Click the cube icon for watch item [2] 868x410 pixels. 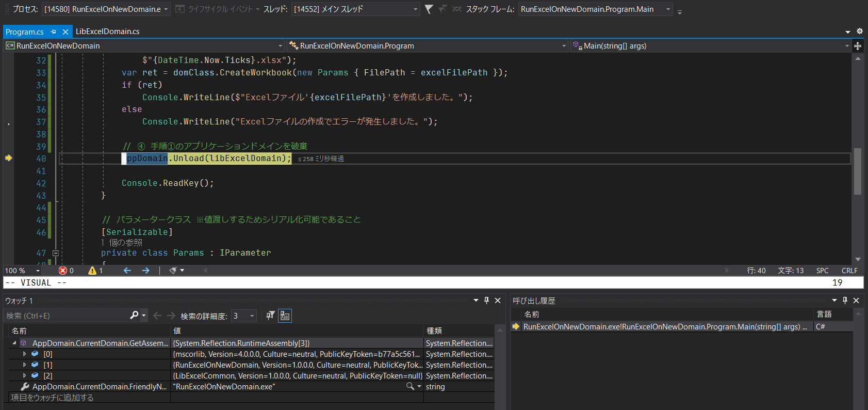click(x=35, y=376)
